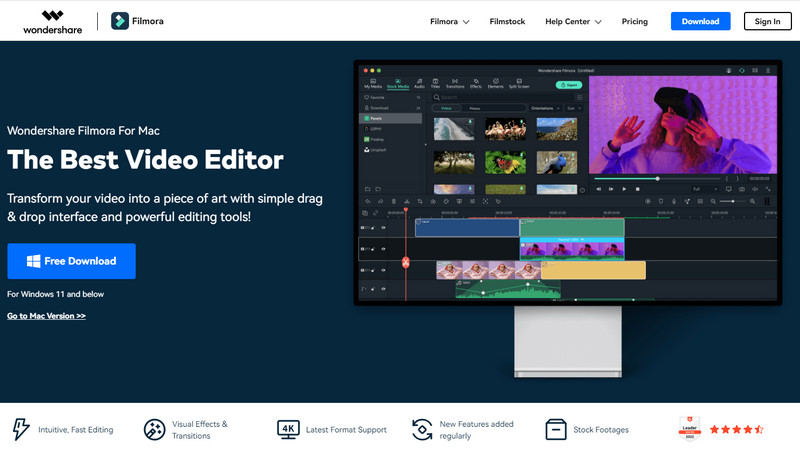The height and width of the screenshot is (470, 800).
Task: Open the Orientations filter dropdown
Action: [545, 108]
